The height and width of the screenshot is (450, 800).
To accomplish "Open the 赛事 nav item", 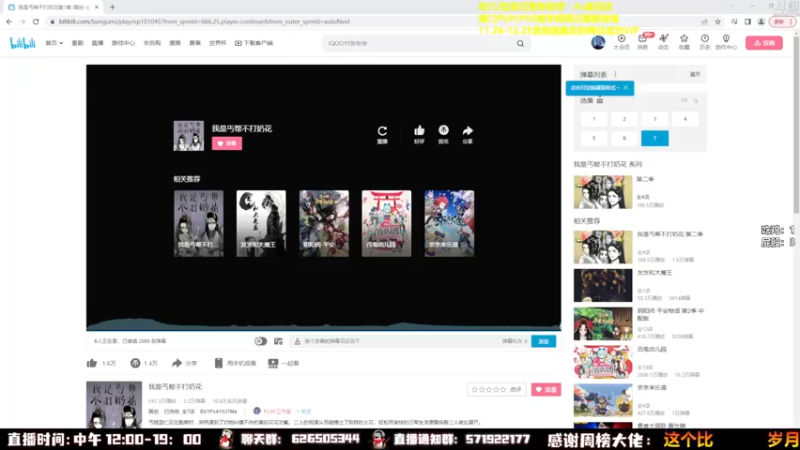I will coord(195,43).
